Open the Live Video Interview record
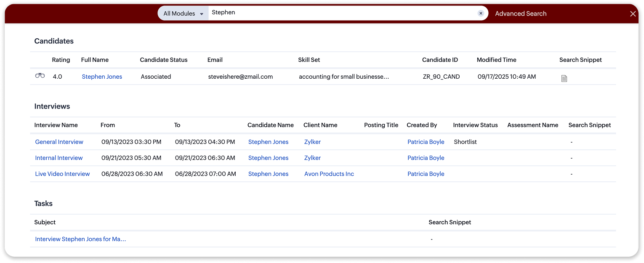Image resolution: width=644 pixels, height=263 pixels. coord(62,174)
